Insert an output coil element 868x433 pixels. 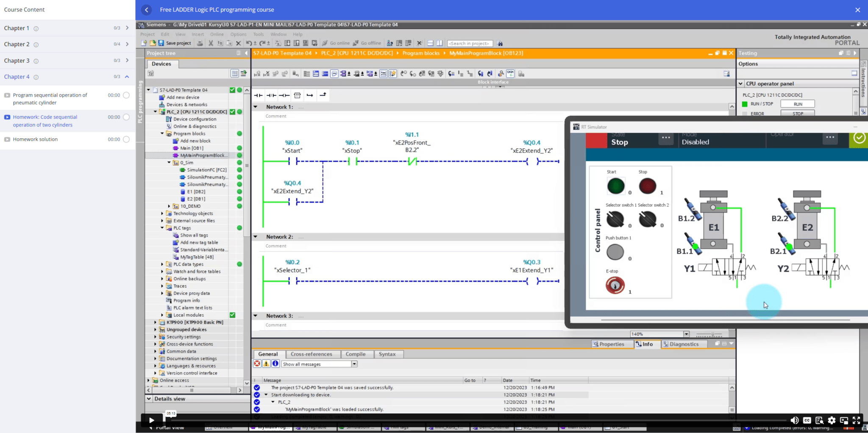point(284,95)
